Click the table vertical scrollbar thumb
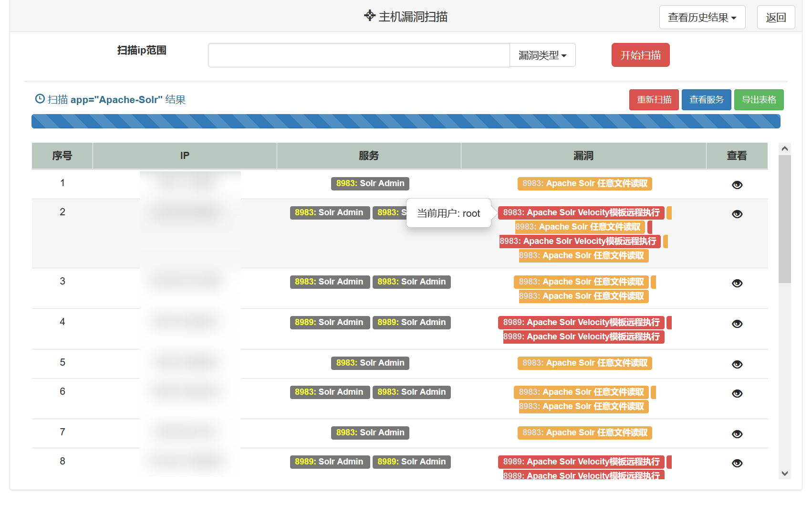Screen dimensions: 812x506 pyautogui.click(x=784, y=219)
